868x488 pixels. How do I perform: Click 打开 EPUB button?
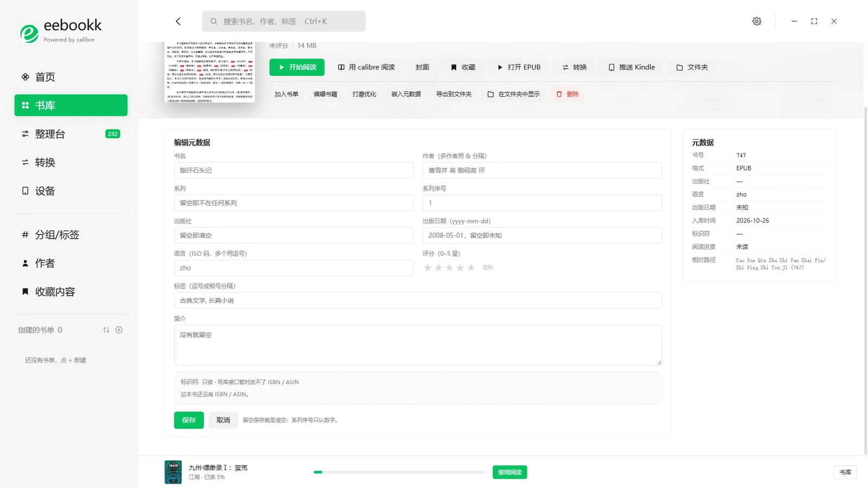(x=519, y=67)
